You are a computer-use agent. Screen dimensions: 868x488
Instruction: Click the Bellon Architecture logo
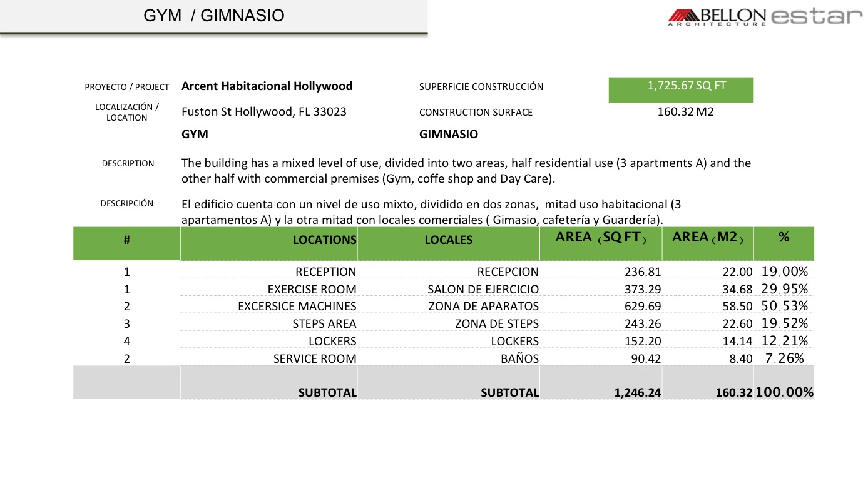click(717, 17)
